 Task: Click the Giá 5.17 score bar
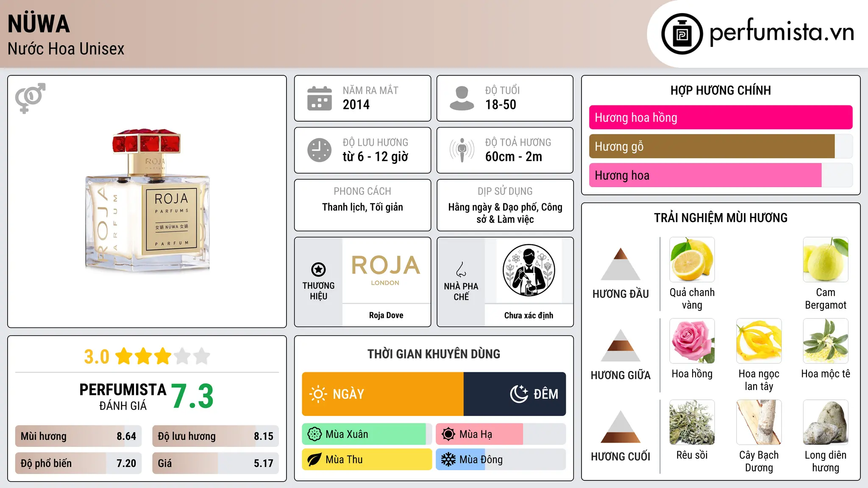[x=215, y=463]
